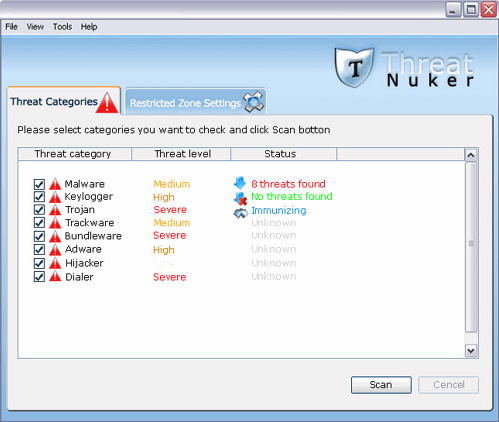The image size is (499, 422).
Task: Uncheck the Dialer checkbox
Action: [39, 277]
